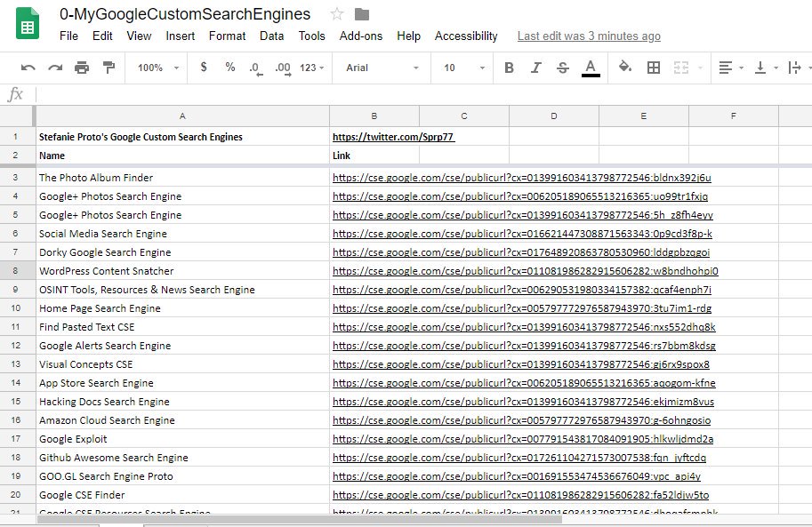The height and width of the screenshot is (527, 812).
Task: Select the cell 'OSINT Tools, Resources & News Search Engine'
Action: 182,290
